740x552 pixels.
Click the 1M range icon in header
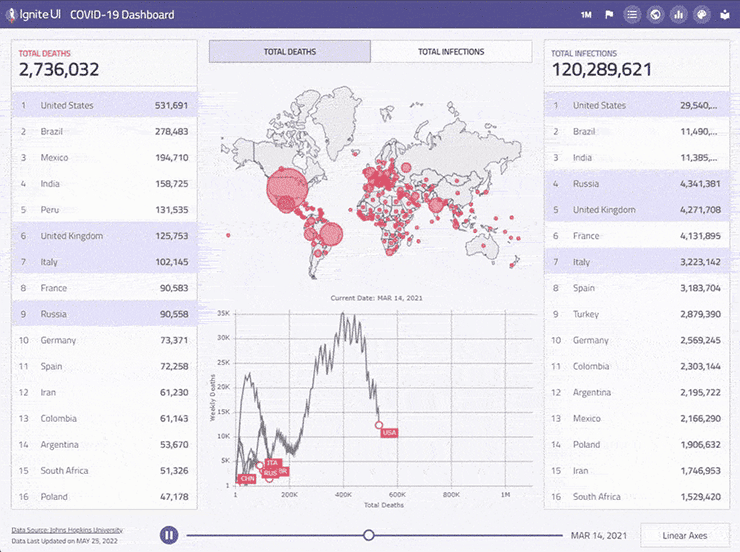[586, 15]
